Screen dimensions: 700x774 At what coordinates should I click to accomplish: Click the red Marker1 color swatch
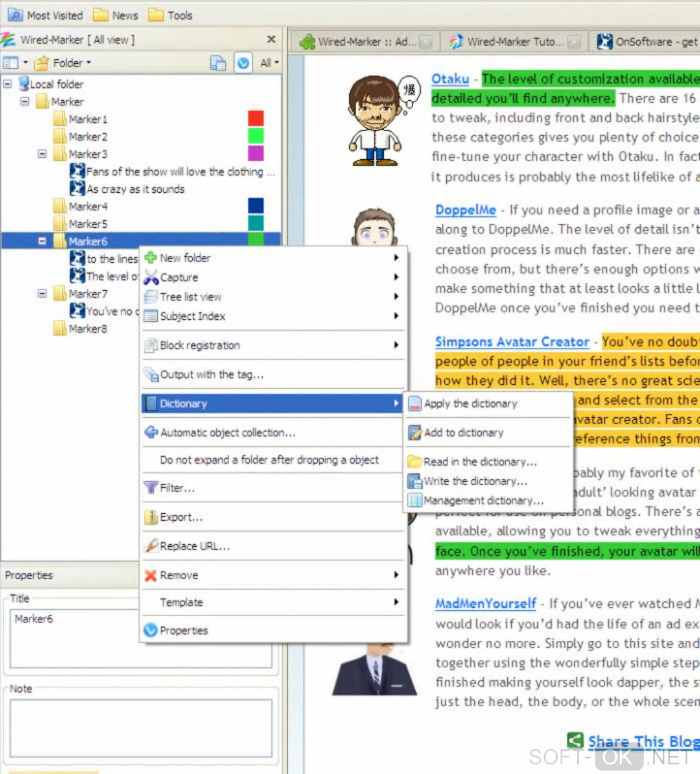[256, 119]
